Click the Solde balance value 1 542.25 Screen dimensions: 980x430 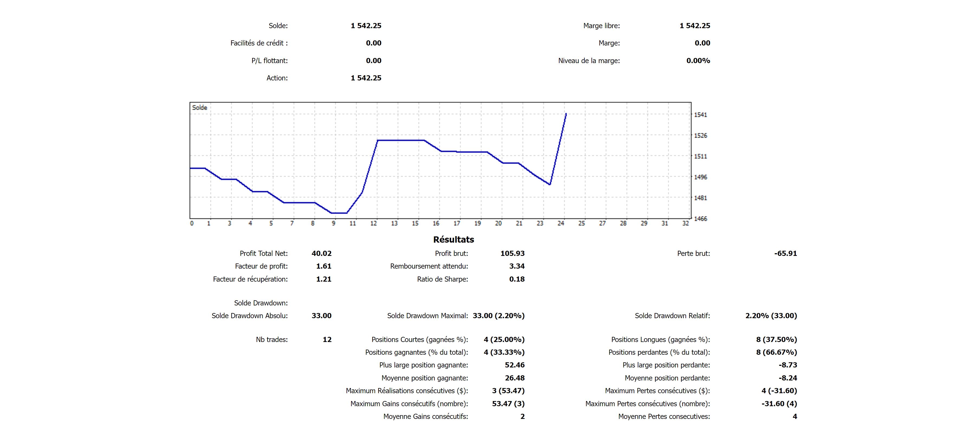coord(366,25)
